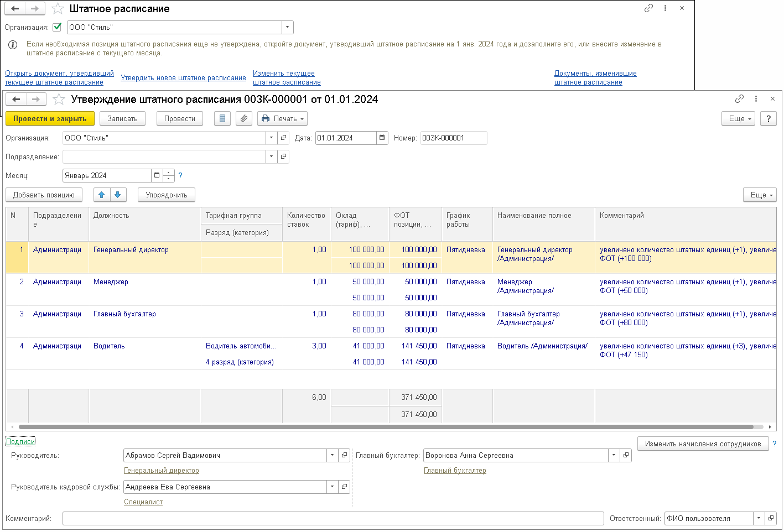Click the document report list icon
The image size is (784, 532).
point(222,119)
